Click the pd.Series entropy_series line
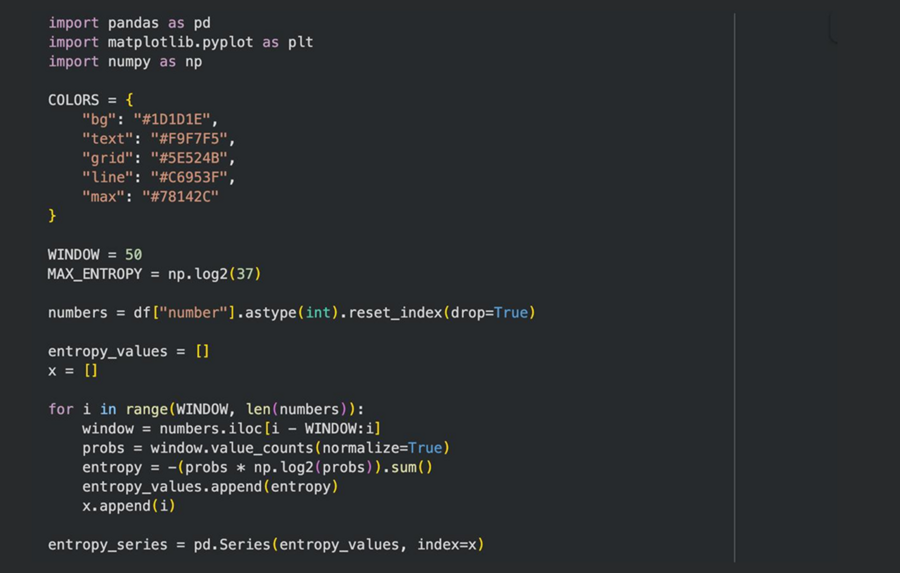 [x=265, y=545]
